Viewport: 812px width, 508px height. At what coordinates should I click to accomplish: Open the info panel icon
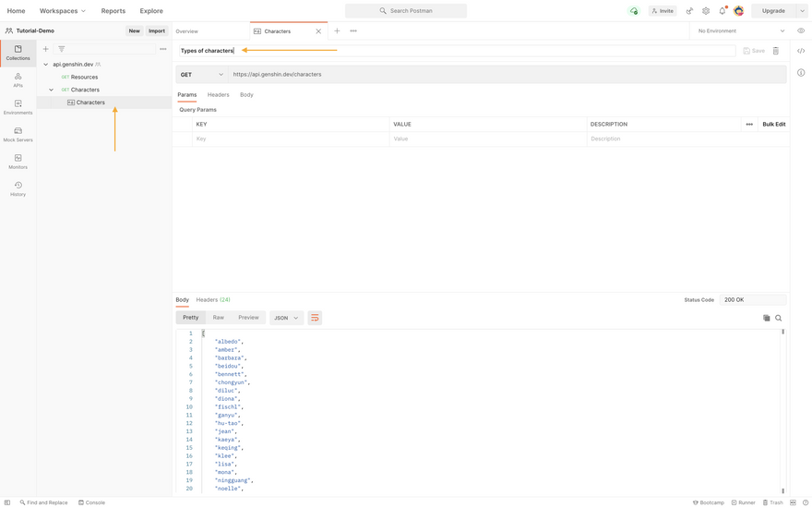pos(801,73)
